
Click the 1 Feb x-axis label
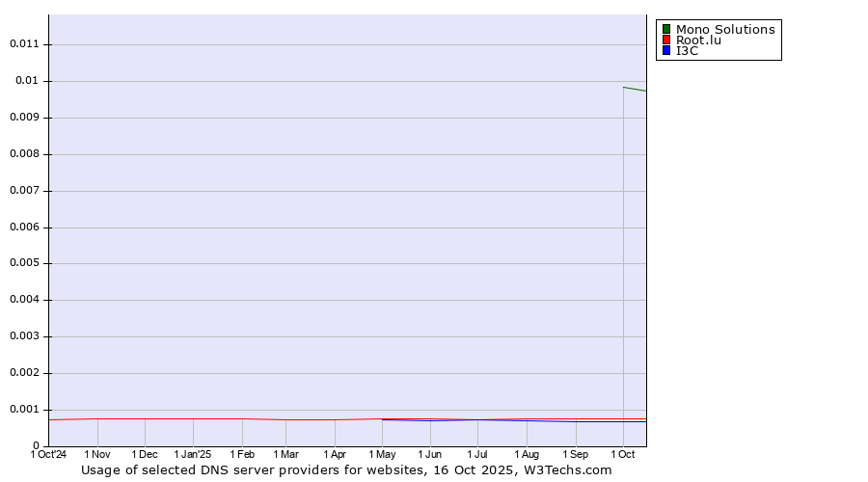pyautogui.click(x=242, y=454)
